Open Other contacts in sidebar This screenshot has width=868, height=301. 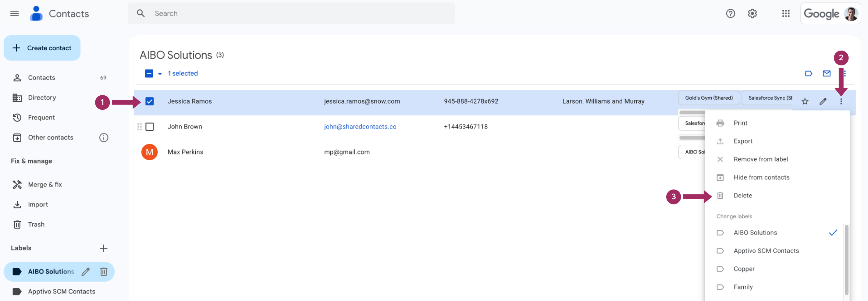click(51, 137)
